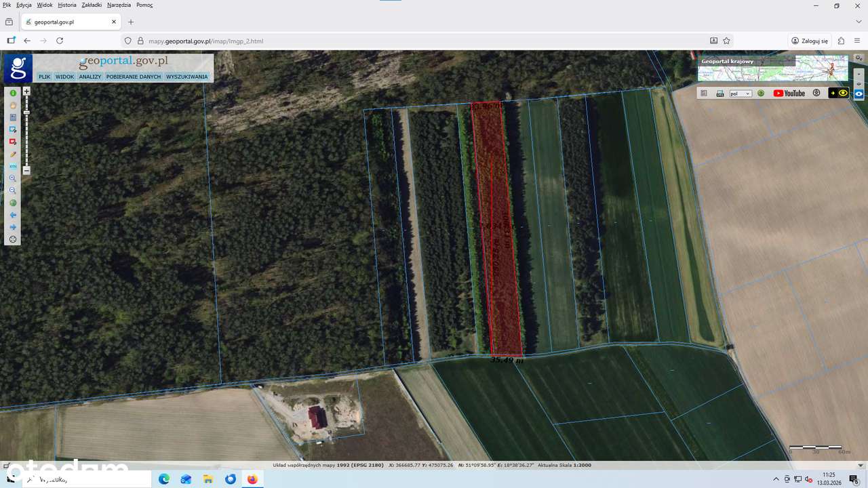
Task: Open Outlook from the taskbar
Action: pos(186,479)
